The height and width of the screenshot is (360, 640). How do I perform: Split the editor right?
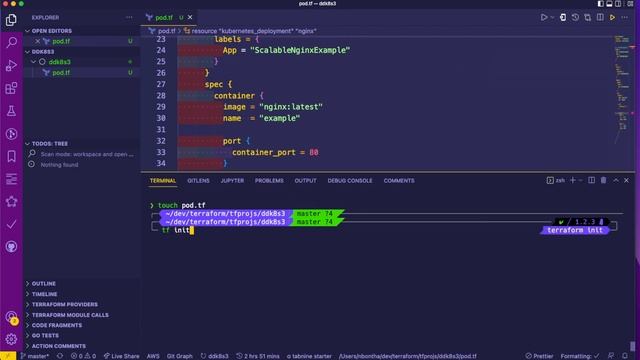(600, 18)
